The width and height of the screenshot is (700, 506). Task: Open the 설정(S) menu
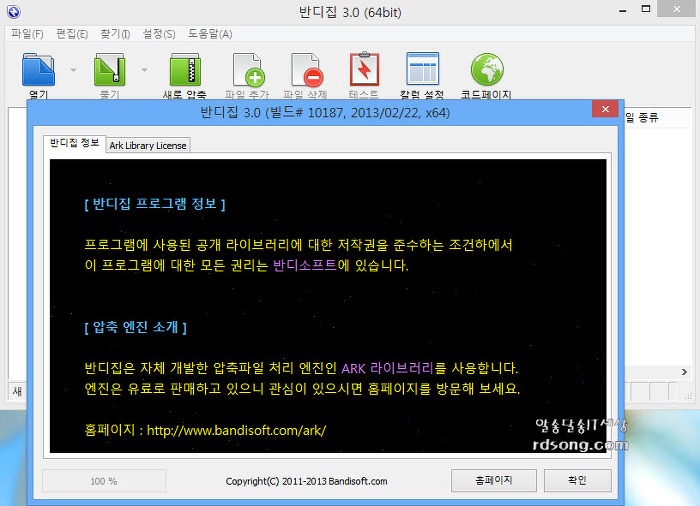(159, 34)
